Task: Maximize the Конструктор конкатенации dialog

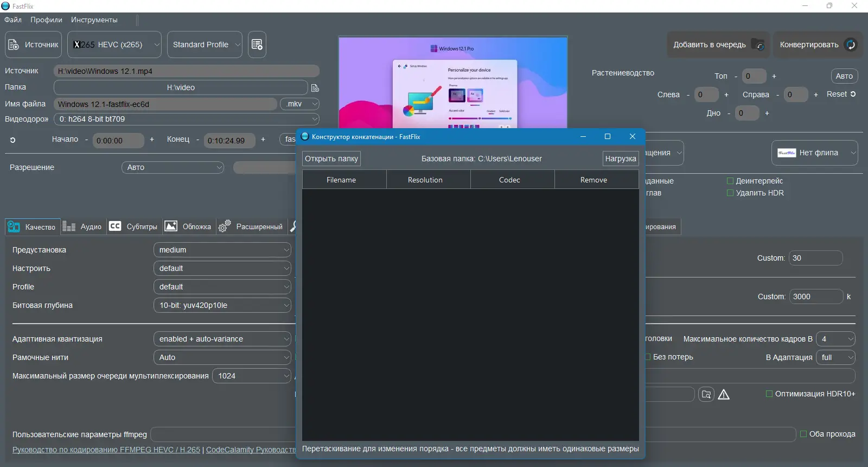Action: tap(608, 136)
